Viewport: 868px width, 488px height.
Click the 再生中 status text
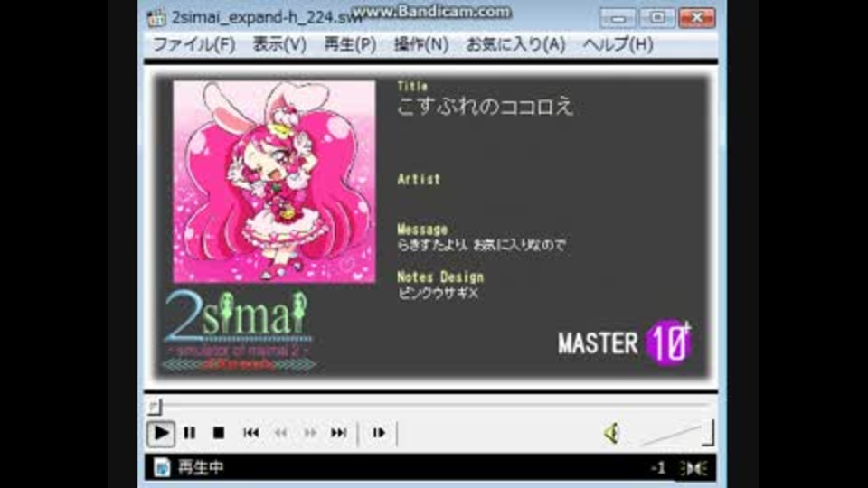pyautogui.click(x=201, y=467)
